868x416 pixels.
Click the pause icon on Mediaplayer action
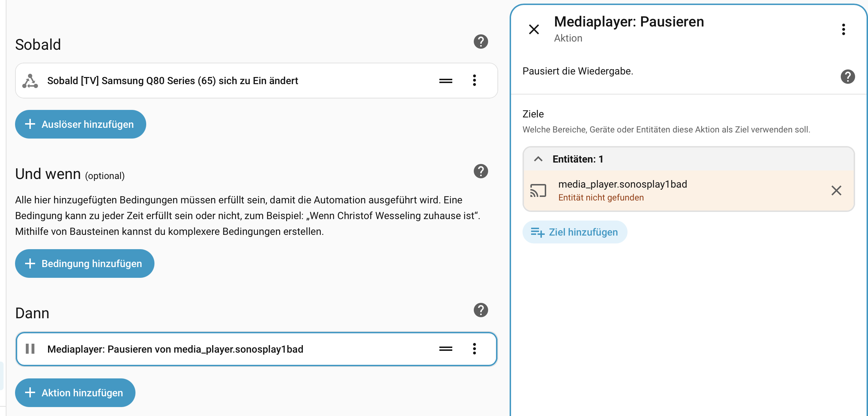[30, 349]
